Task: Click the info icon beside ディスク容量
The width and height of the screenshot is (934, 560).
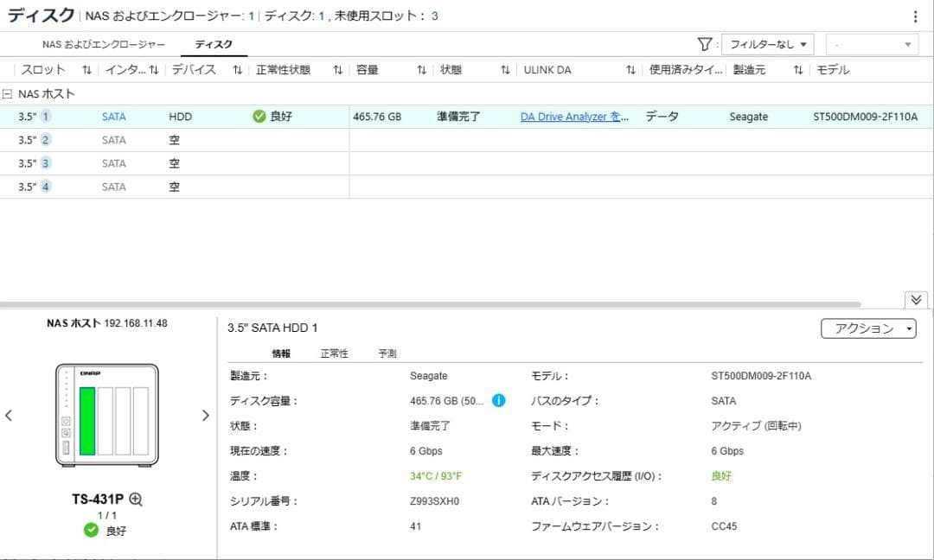Action: 498,400
